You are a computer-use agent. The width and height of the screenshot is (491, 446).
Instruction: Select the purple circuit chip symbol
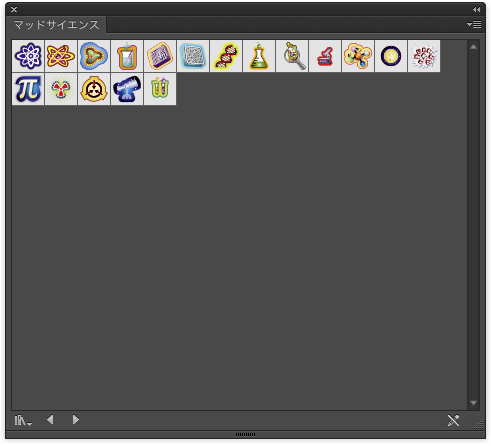(160, 56)
